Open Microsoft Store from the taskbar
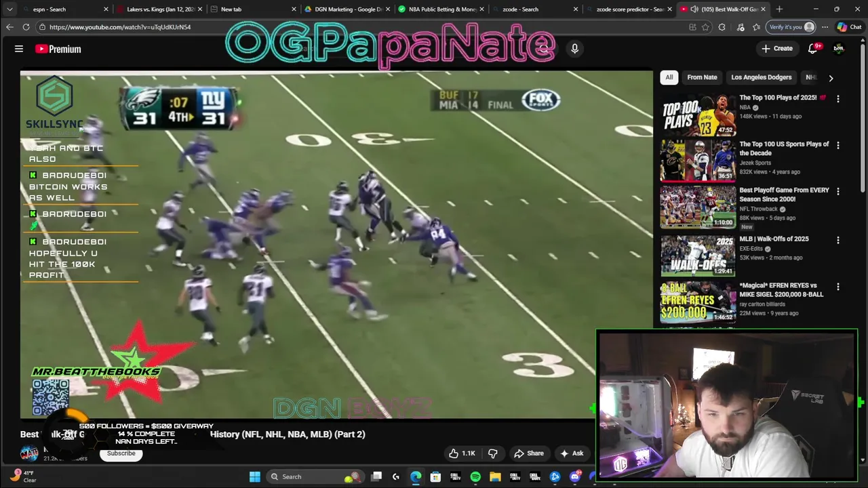 [x=435, y=477]
